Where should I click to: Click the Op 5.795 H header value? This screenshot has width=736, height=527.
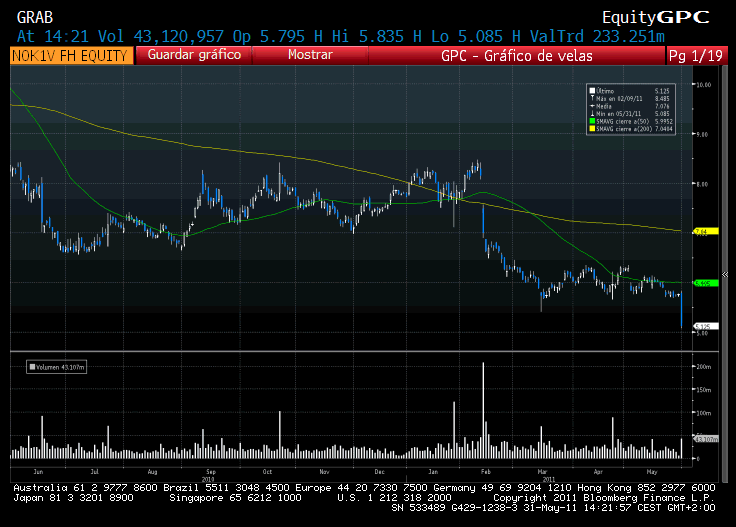277,36
